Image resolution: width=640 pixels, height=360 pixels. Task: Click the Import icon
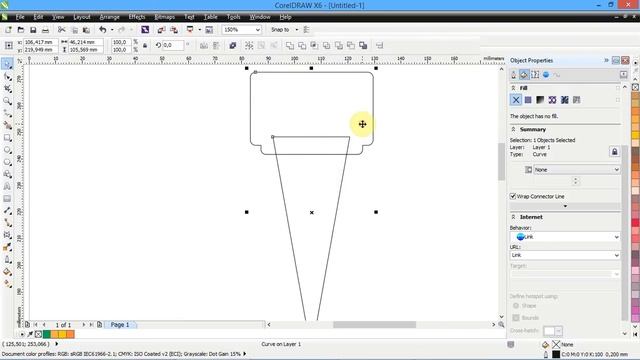(x=161, y=30)
